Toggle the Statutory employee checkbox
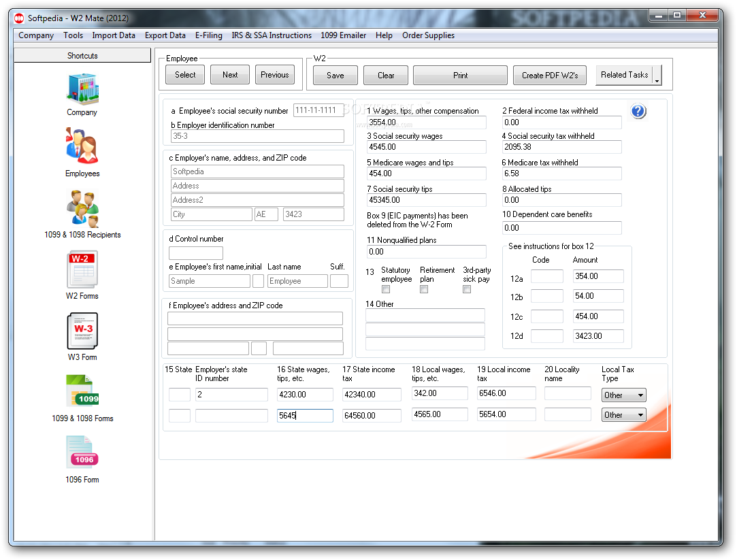737x560 pixels. pos(386,289)
